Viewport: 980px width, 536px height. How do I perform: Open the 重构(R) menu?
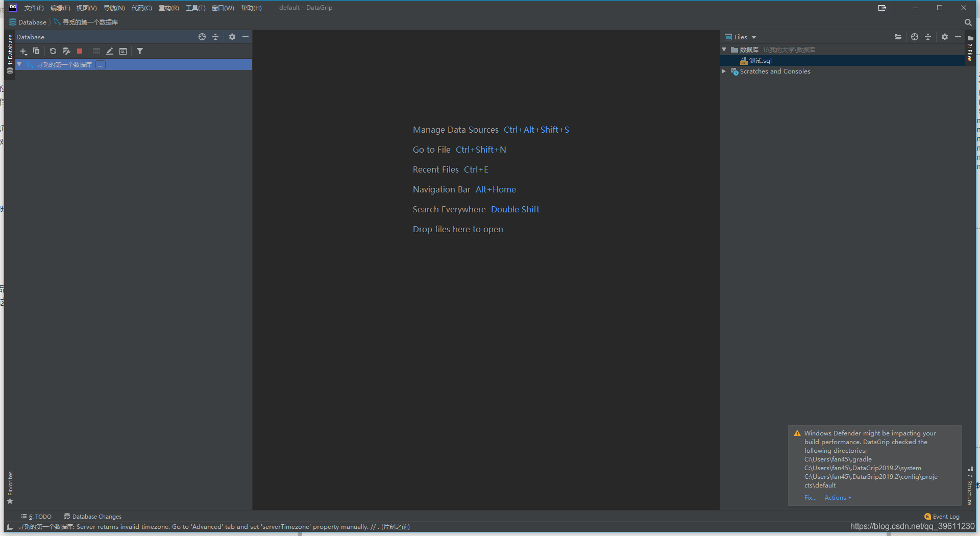pyautogui.click(x=168, y=8)
